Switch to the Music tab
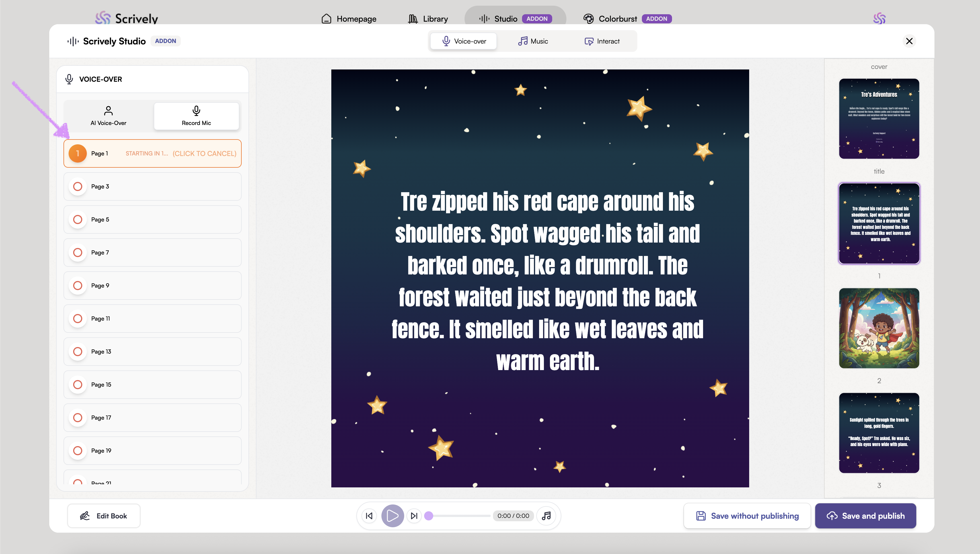980x554 pixels. (x=533, y=41)
